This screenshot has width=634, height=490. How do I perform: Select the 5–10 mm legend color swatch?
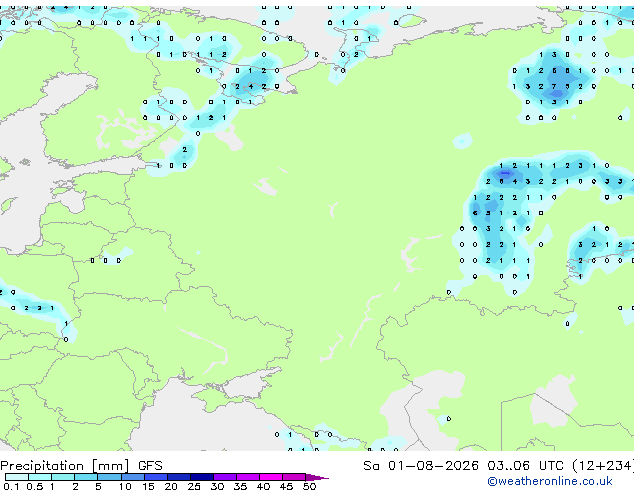pos(109,477)
